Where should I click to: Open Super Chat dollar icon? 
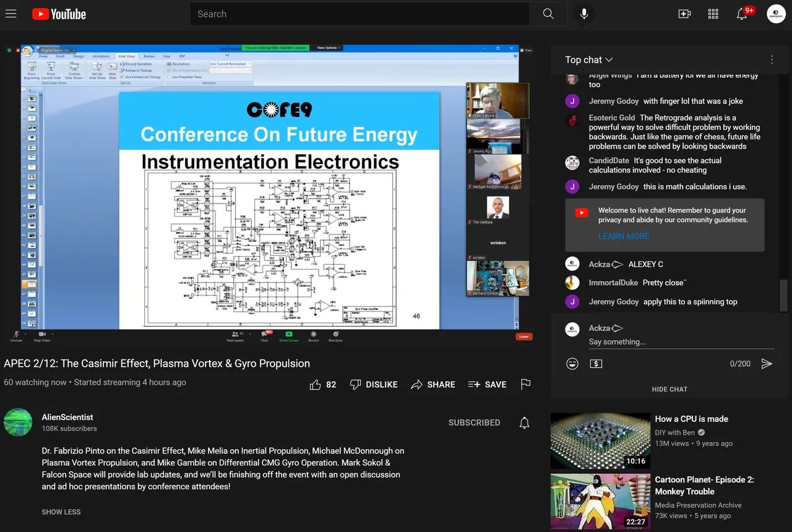596,364
